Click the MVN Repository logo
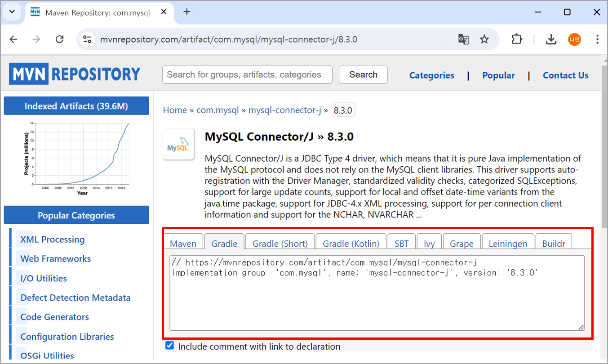This screenshot has height=364, width=608. [75, 74]
